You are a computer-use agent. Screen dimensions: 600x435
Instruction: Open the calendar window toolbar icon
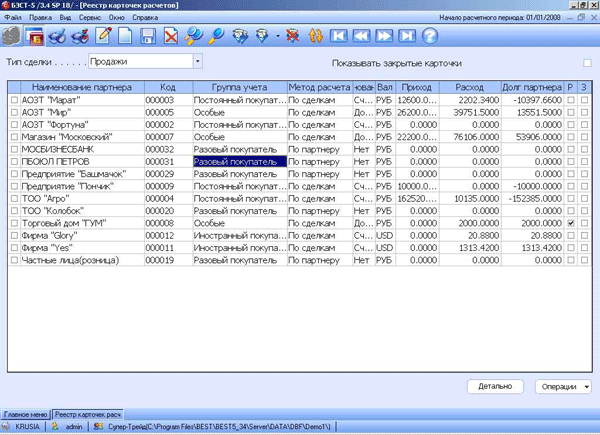(34, 36)
